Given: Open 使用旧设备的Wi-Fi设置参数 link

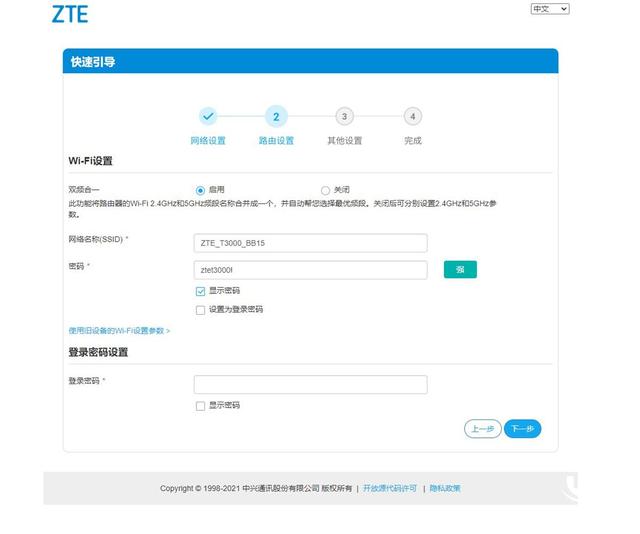Looking at the screenshot, I should click(118, 330).
